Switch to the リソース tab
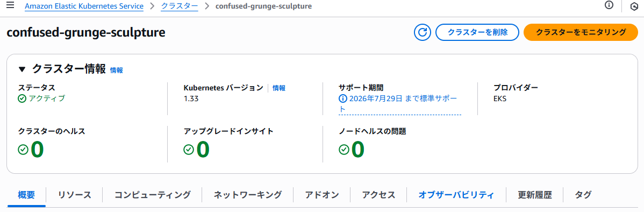Viewport: 644px width, 212px height. point(74,195)
